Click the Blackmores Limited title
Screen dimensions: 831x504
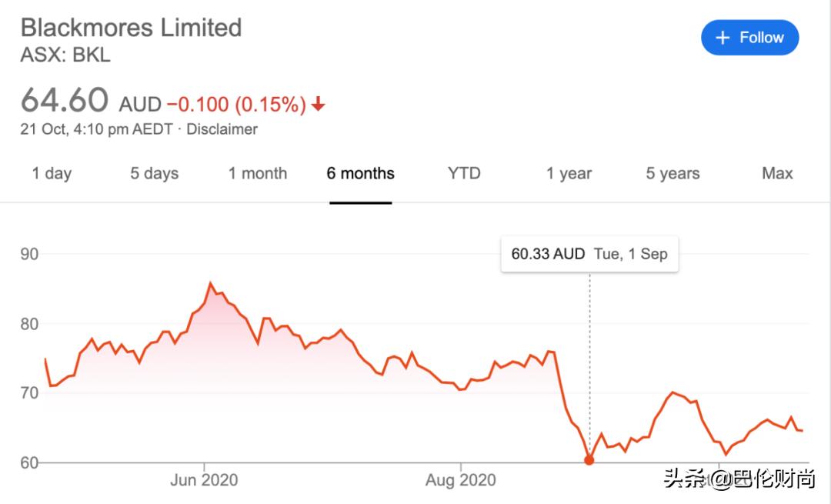[131, 28]
